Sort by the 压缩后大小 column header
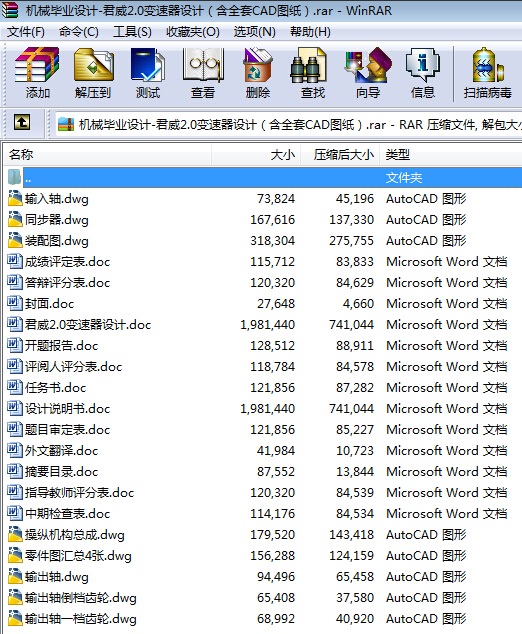The image size is (522, 634). [x=340, y=154]
